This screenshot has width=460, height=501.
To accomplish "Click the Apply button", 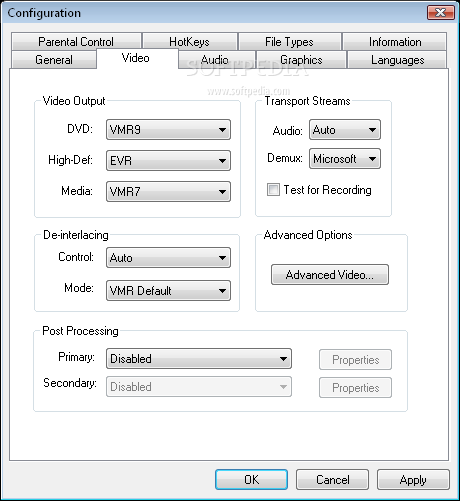I will 413,480.
